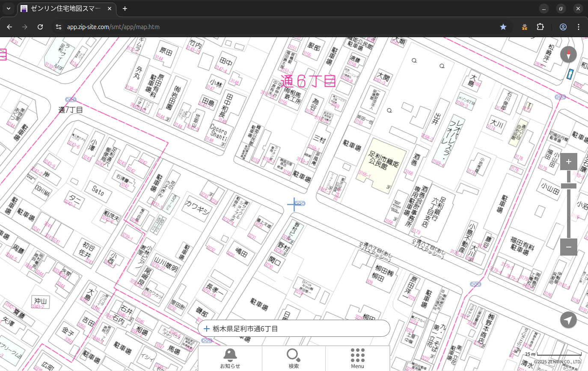Zoom out with the minus button

[x=568, y=247]
